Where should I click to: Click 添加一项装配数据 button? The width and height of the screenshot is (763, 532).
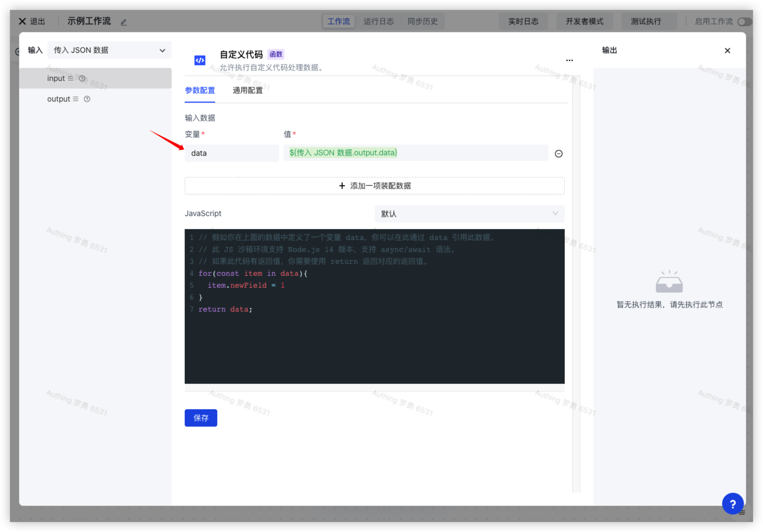click(374, 186)
